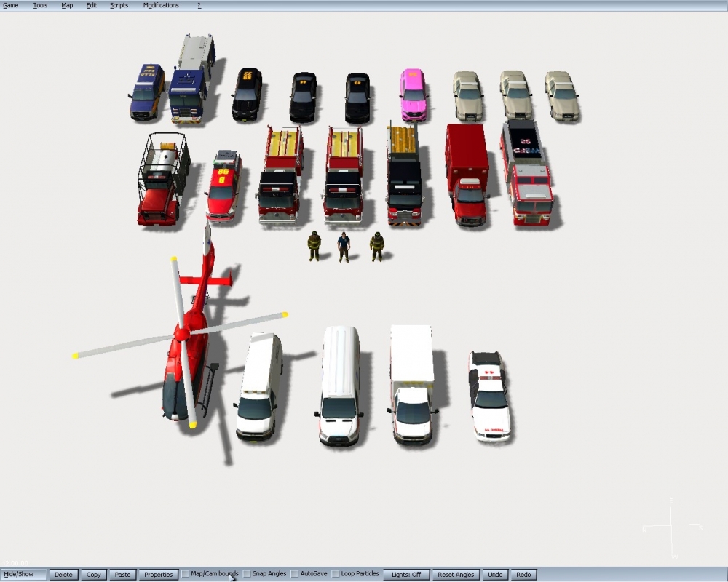Image resolution: width=728 pixels, height=582 pixels.
Task: Open the ? help menu
Action: (x=199, y=5)
